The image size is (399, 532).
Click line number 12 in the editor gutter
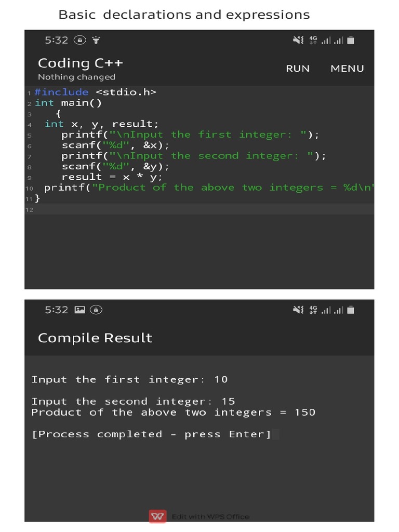coord(29,209)
